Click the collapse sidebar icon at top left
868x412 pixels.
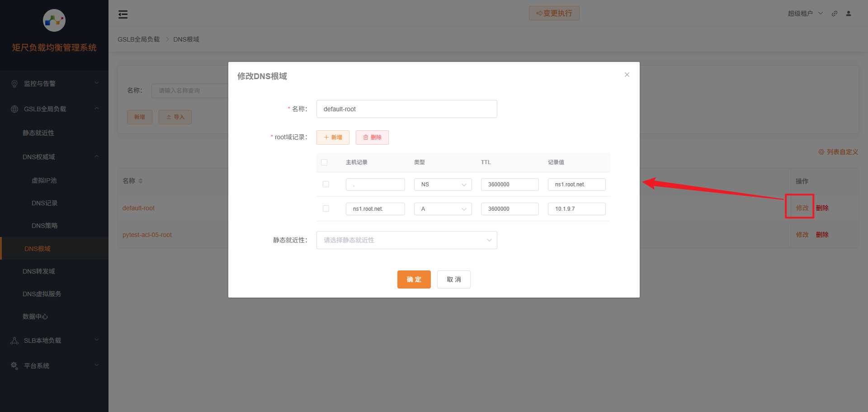tap(123, 14)
